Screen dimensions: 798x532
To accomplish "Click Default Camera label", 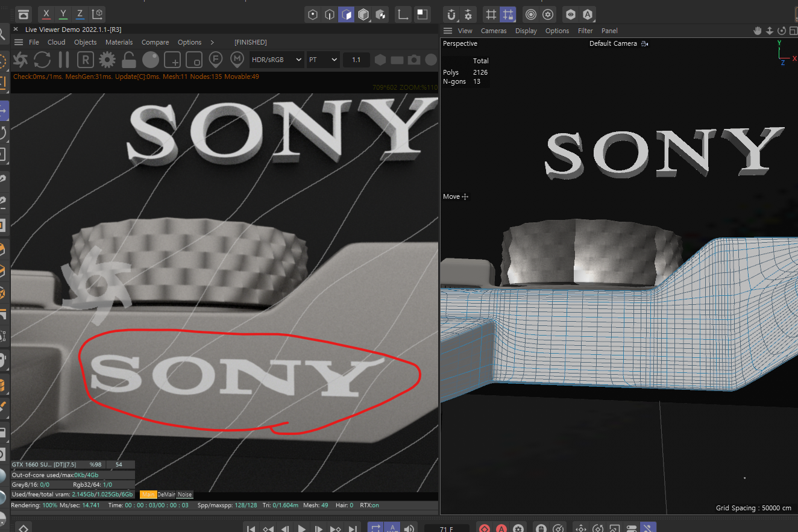I will coord(613,43).
